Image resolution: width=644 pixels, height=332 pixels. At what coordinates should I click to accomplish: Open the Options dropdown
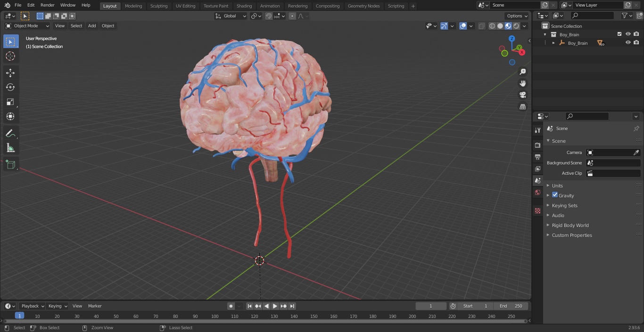pos(517,16)
